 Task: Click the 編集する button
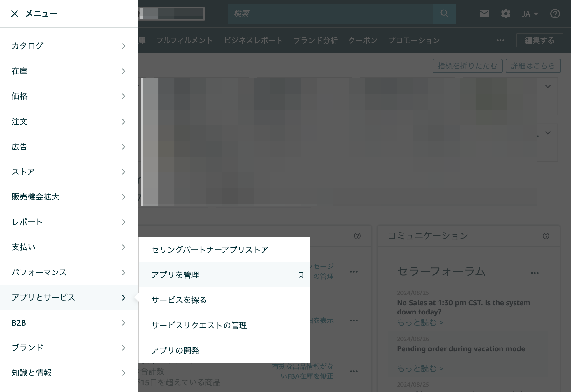540,40
